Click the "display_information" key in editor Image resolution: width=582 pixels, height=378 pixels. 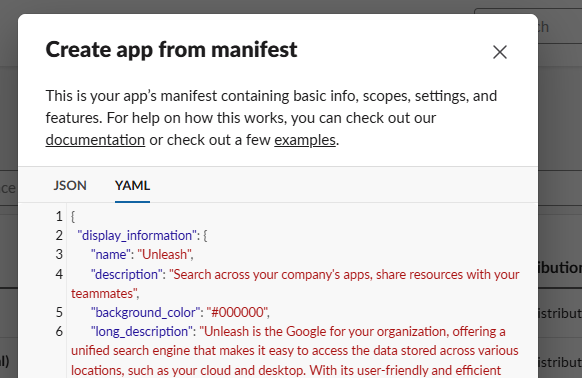click(x=137, y=235)
